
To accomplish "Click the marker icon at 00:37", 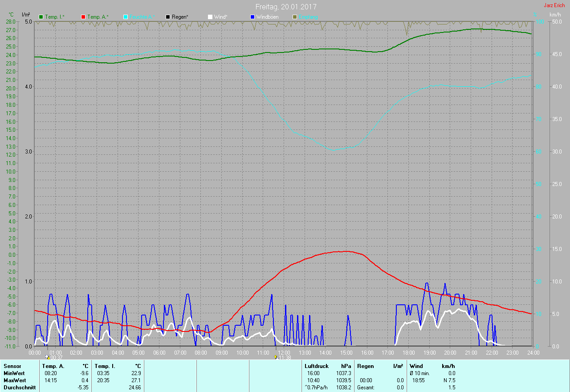I will pyautogui.click(x=47, y=357).
